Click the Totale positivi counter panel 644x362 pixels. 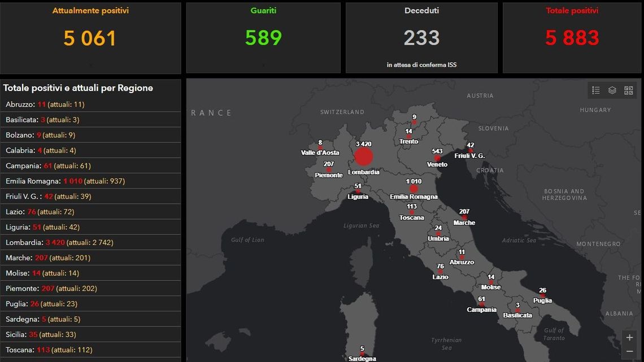tap(572, 38)
